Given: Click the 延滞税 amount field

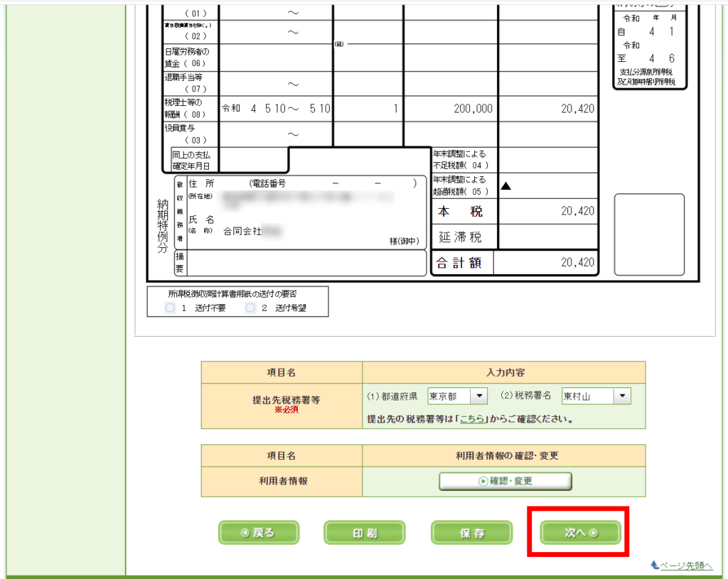Looking at the screenshot, I should point(548,237).
